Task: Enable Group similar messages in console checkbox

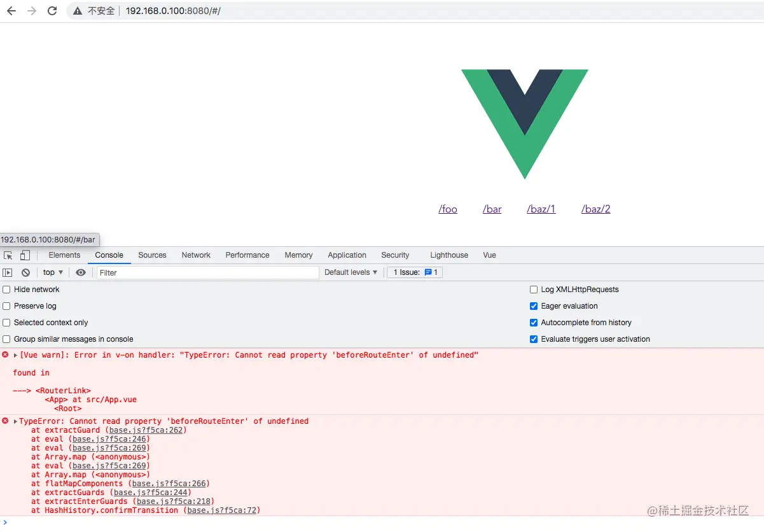Action: (6, 339)
